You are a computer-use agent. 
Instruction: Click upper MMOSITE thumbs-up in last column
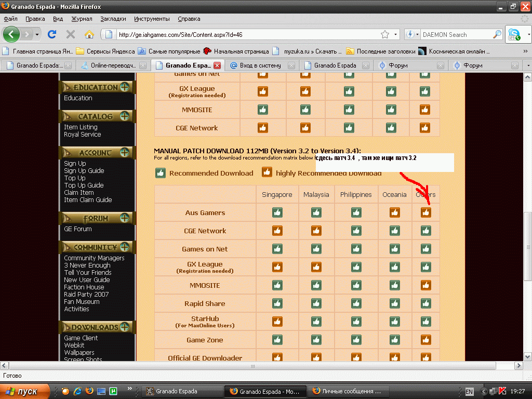pyautogui.click(x=425, y=110)
